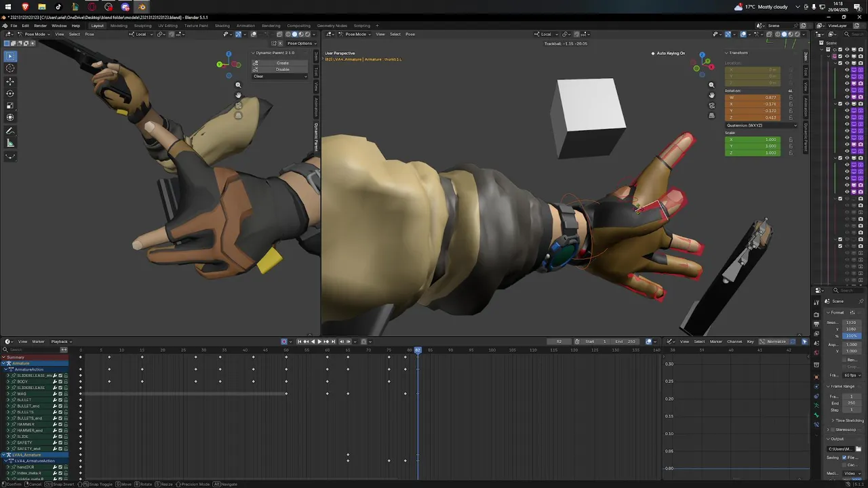Open the Windows Start menu

(8, 7)
